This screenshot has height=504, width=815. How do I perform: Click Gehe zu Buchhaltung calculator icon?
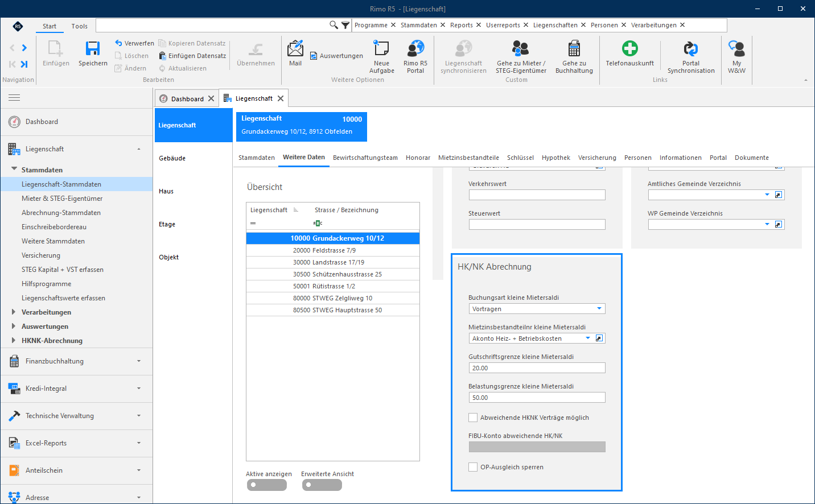click(574, 48)
